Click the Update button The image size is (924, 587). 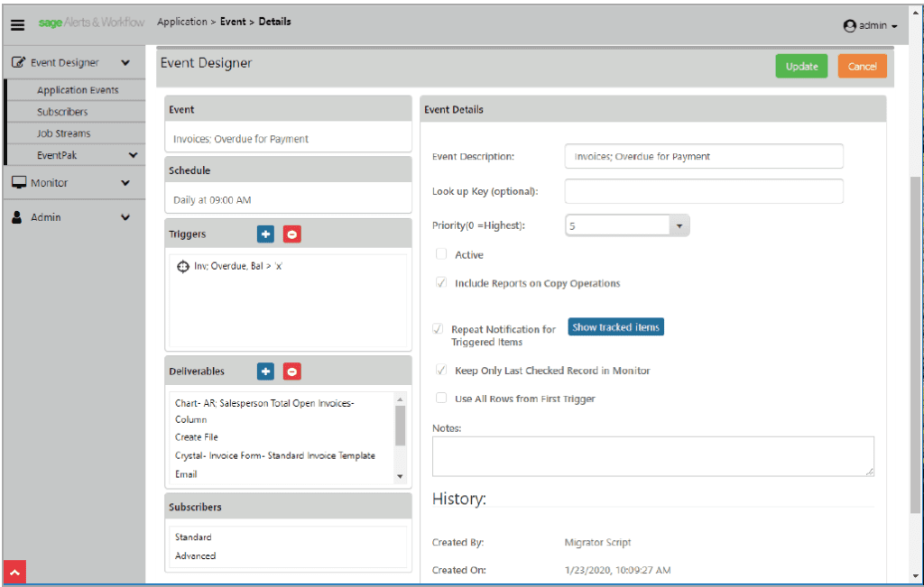pyautogui.click(x=801, y=66)
